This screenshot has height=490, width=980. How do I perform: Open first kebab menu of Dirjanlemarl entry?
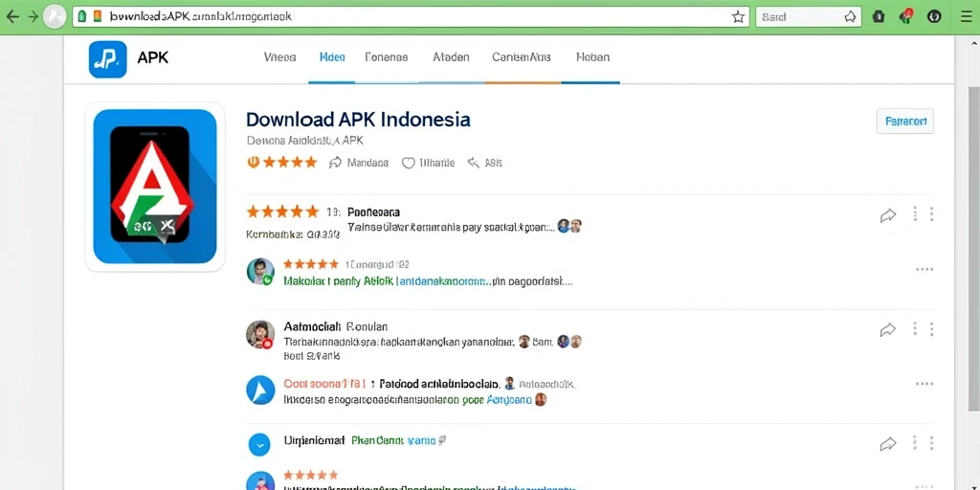coord(914,443)
